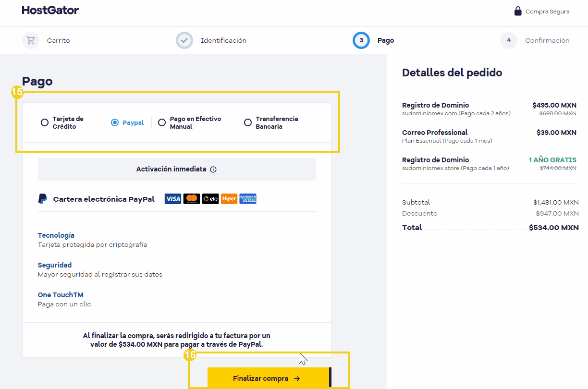The image size is (588, 389).
Task: Click the Cartera electrónica PayPal heading
Action: [x=104, y=199]
